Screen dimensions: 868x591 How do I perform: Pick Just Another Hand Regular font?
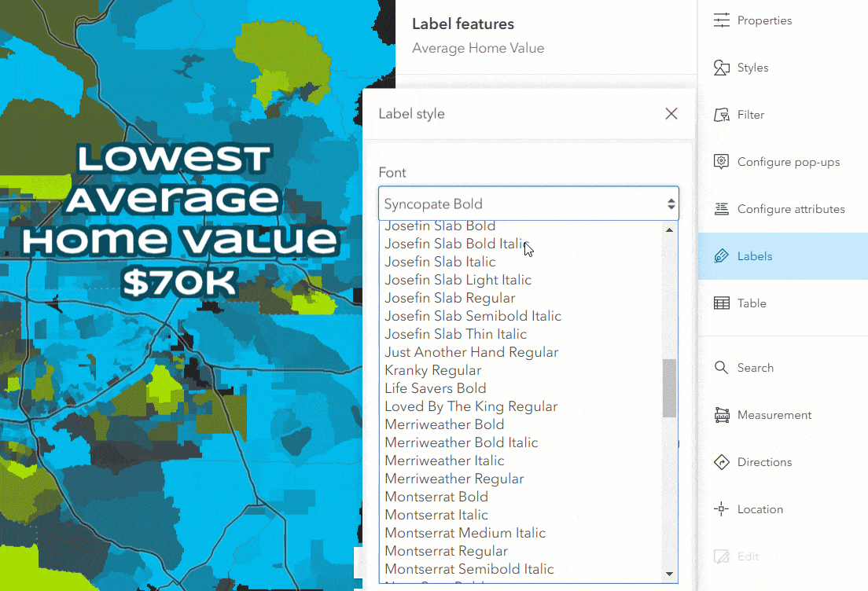[x=472, y=352]
